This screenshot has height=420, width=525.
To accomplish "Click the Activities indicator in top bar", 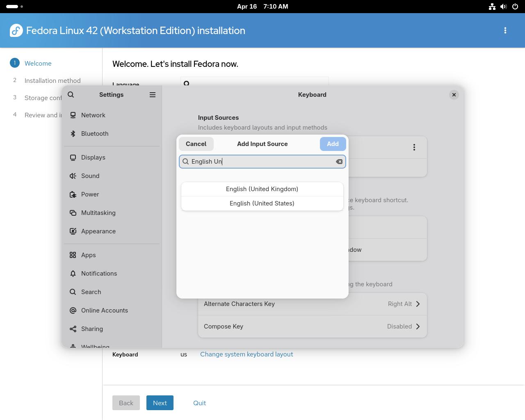I will (15, 7).
